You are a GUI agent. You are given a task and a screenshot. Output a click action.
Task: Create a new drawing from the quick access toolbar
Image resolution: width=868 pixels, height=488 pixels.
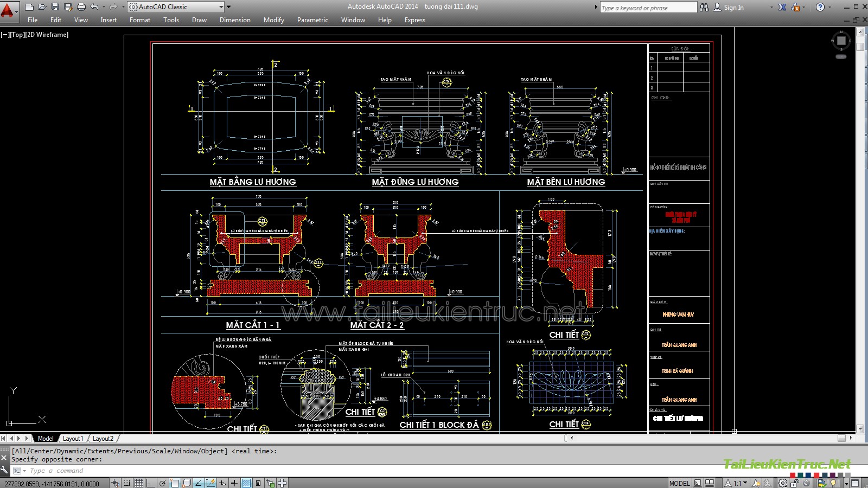click(29, 7)
